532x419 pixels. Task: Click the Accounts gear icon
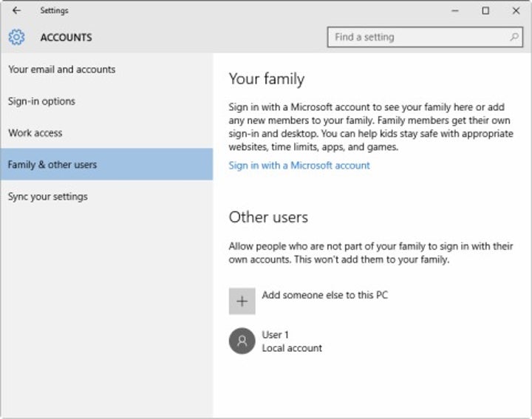(16, 37)
